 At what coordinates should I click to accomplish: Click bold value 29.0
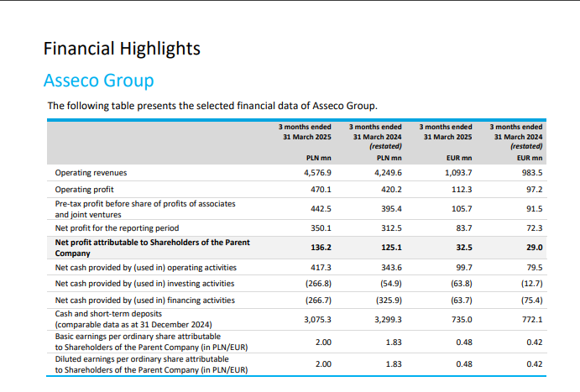[535, 248]
